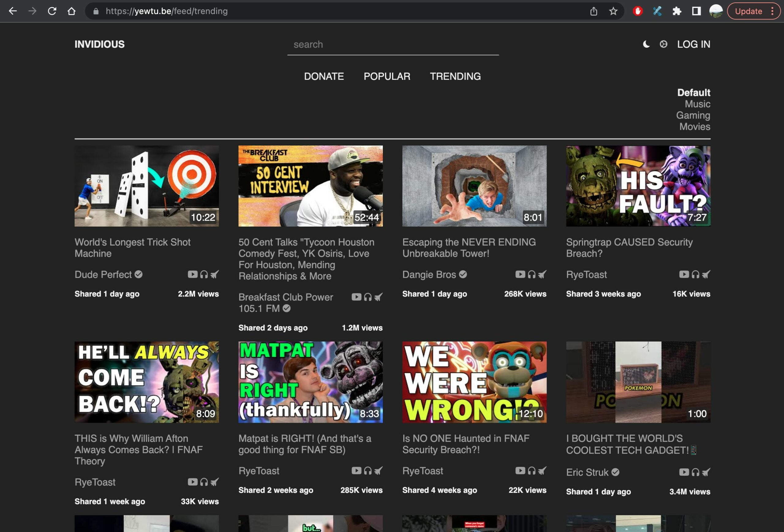
Task: Open Escaping the NEVER ENDING Tower thumbnail
Action: [474, 186]
